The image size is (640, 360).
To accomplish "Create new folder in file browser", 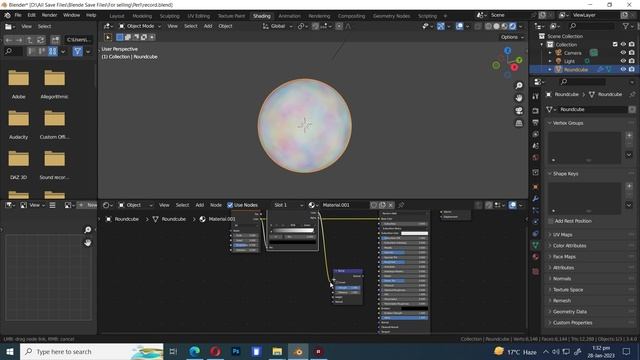I will pos(55,40).
